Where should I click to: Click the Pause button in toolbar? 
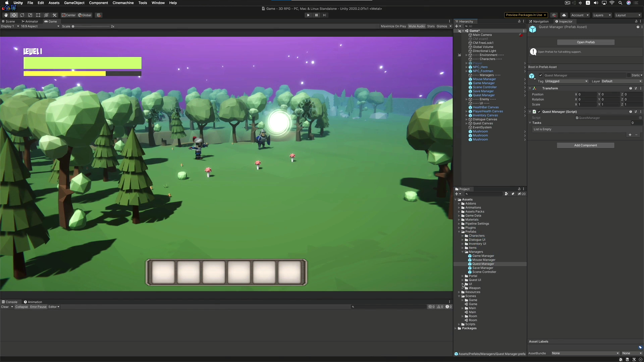pyautogui.click(x=316, y=15)
